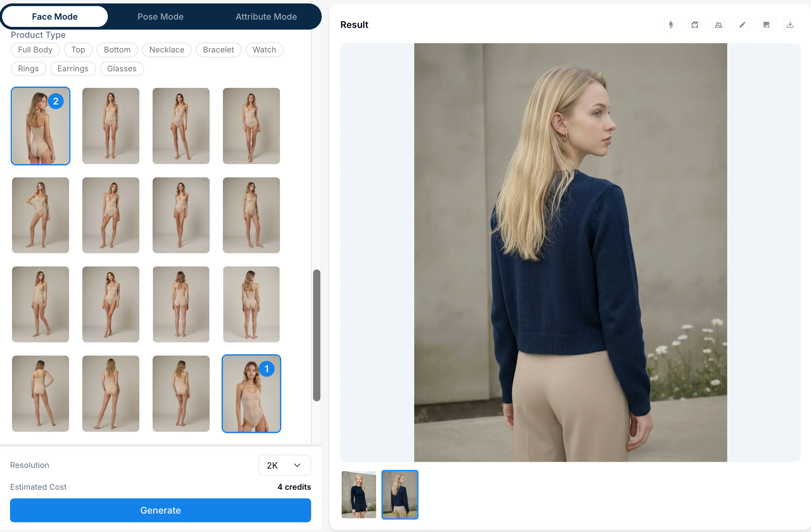Open the first result thumbnail
The image size is (811, 532).
tap(358, 494)
